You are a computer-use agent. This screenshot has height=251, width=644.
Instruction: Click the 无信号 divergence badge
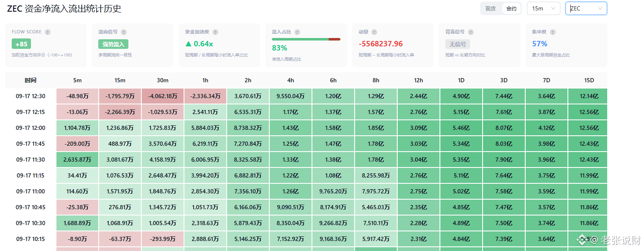(457, 44)
